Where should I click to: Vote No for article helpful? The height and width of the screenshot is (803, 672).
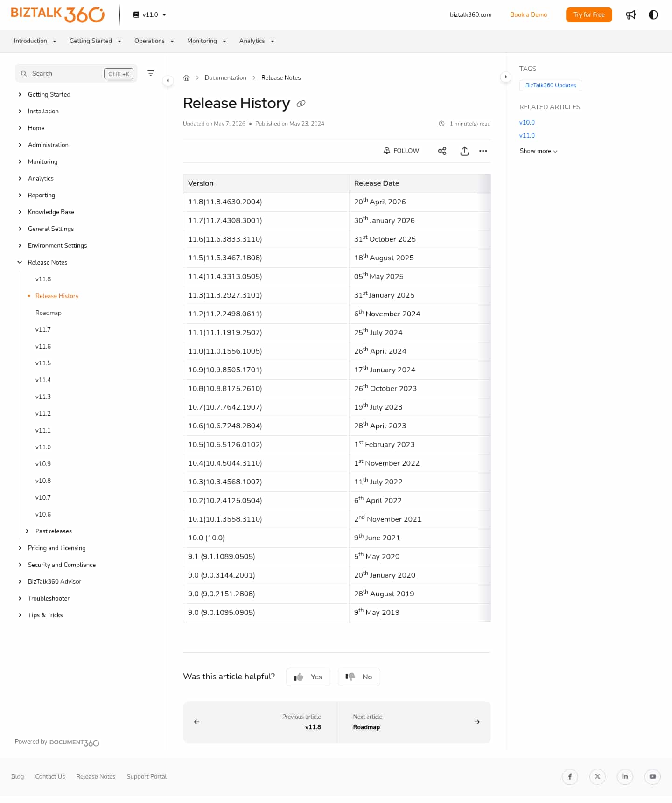point(359,677)
